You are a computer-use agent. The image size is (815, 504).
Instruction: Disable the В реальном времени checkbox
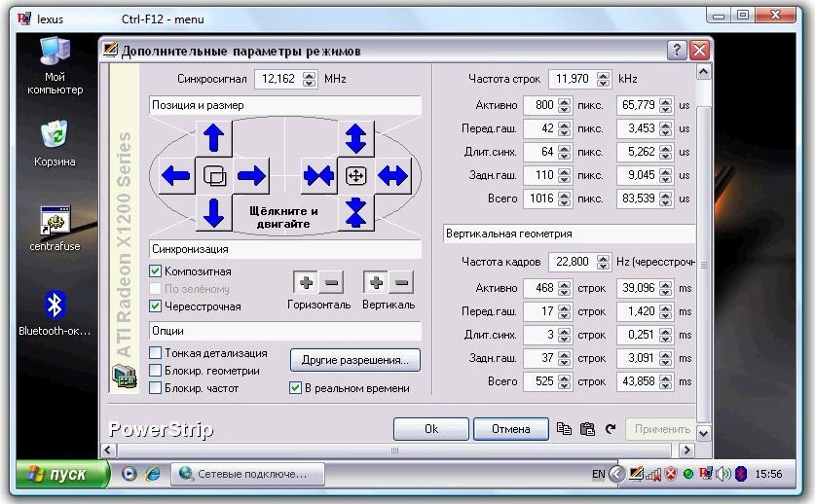tap(296, 388)
